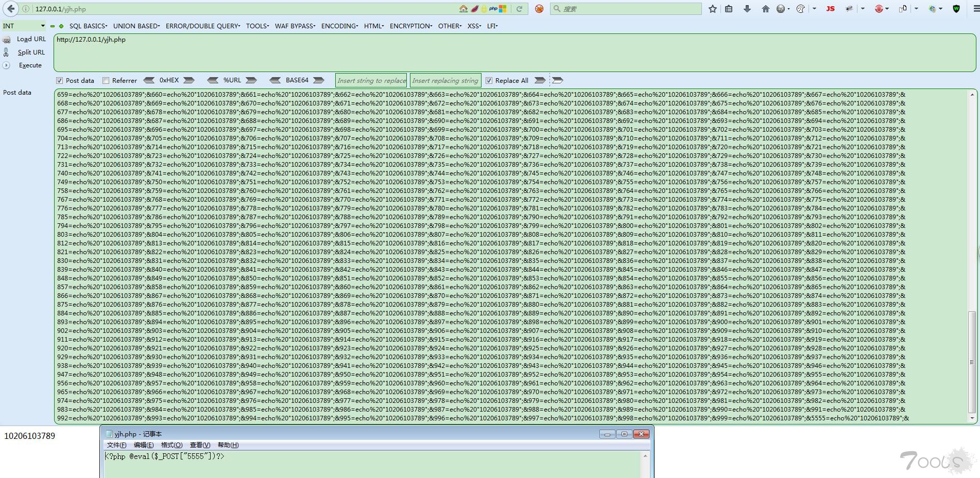980x478 pixels.
Task: Reload the page with the refresh icon
Action: [x=519, y=9]
